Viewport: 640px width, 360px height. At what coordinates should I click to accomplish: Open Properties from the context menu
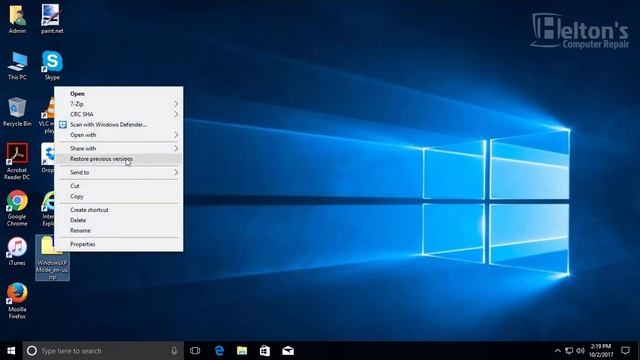coord(119,244)
